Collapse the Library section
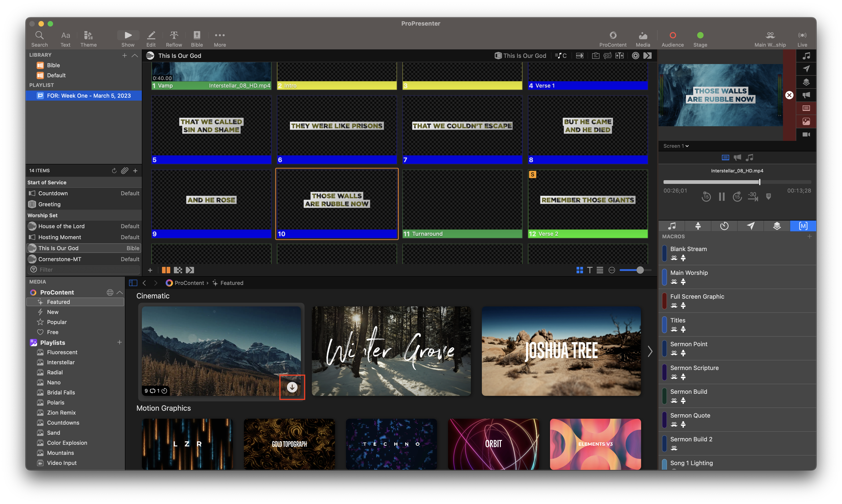 click(x=135, y=55)
